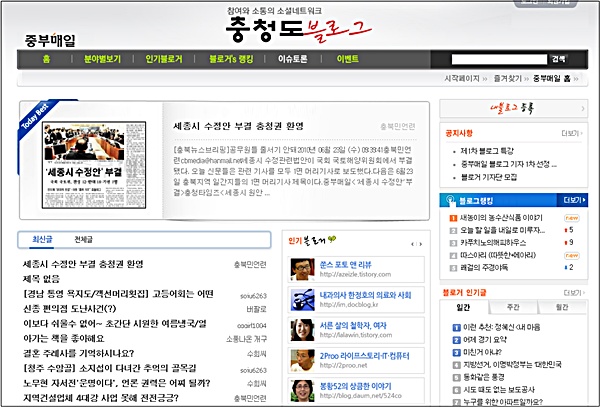
Task: Open 분야별보기 in the navigation bar
Action: pyautogui.click(x=102, y=59)
